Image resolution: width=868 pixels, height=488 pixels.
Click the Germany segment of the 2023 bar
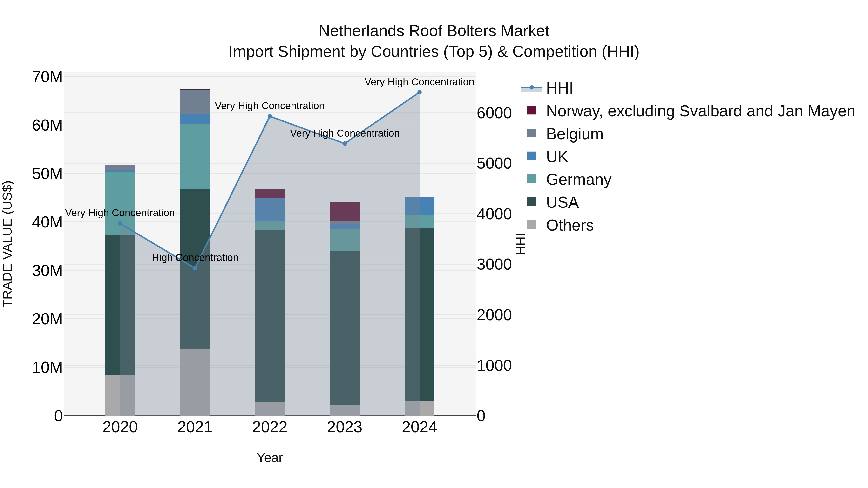[344, 241]
